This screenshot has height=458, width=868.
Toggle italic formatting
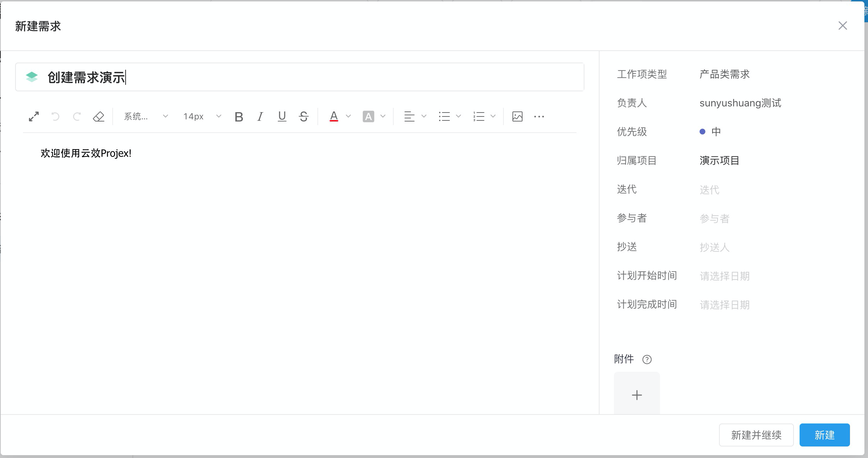260,116
